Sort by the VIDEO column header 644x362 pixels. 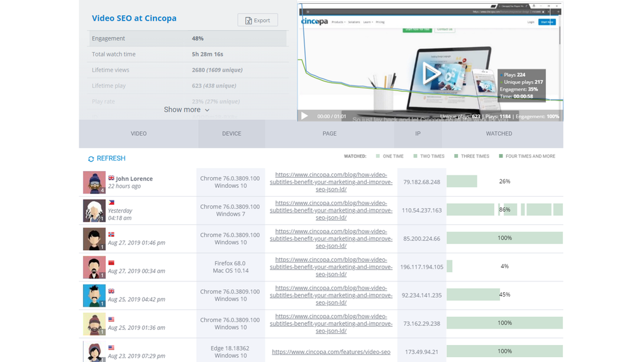coord(138,133)
